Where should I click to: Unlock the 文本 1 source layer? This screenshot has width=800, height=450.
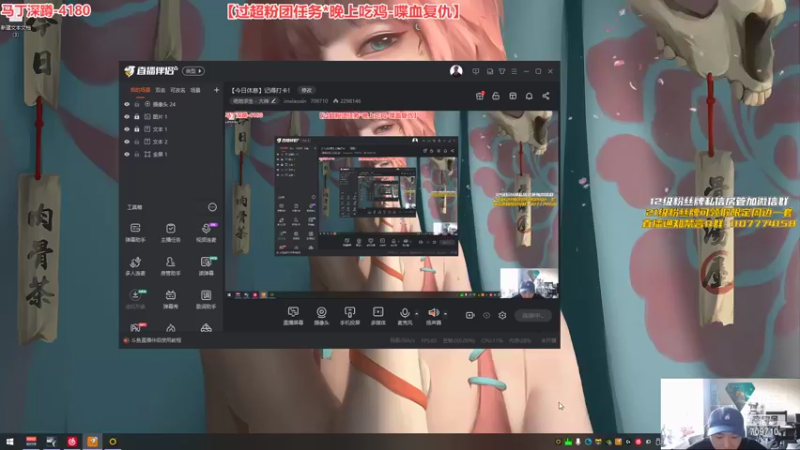point(137,129)
